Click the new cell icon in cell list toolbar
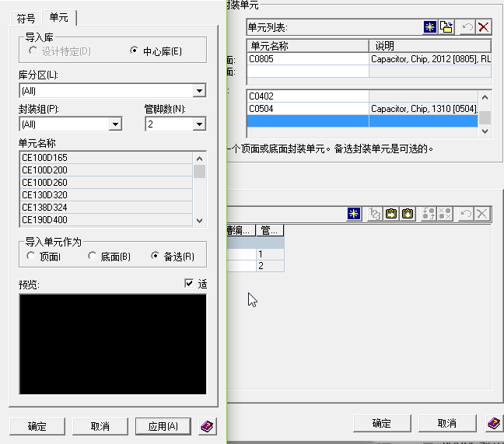 (x=430, y=27)
